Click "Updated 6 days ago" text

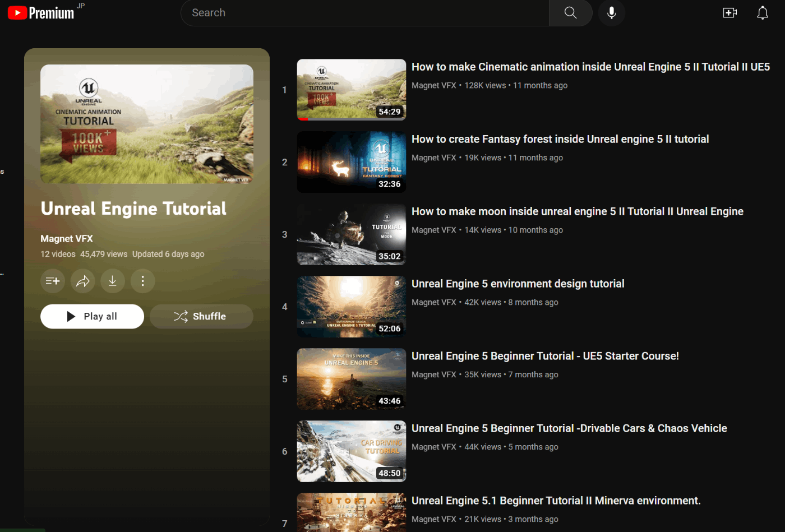168,254
